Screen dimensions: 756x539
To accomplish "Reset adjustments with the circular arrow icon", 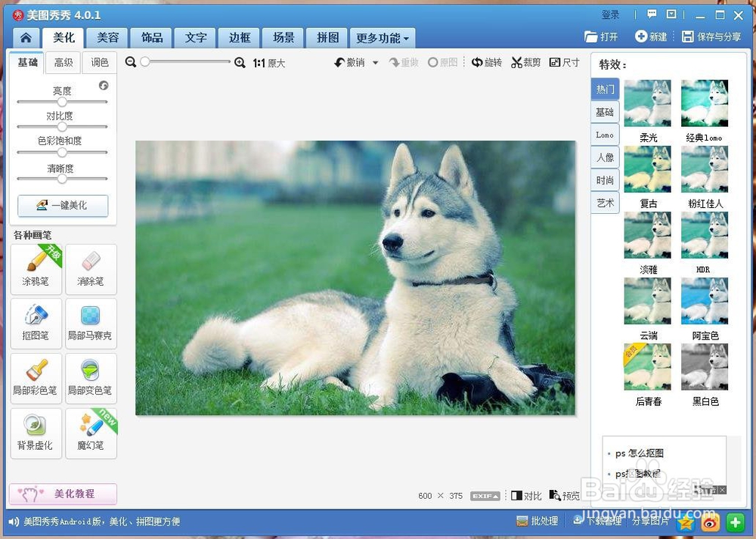I will pos(103,85).
